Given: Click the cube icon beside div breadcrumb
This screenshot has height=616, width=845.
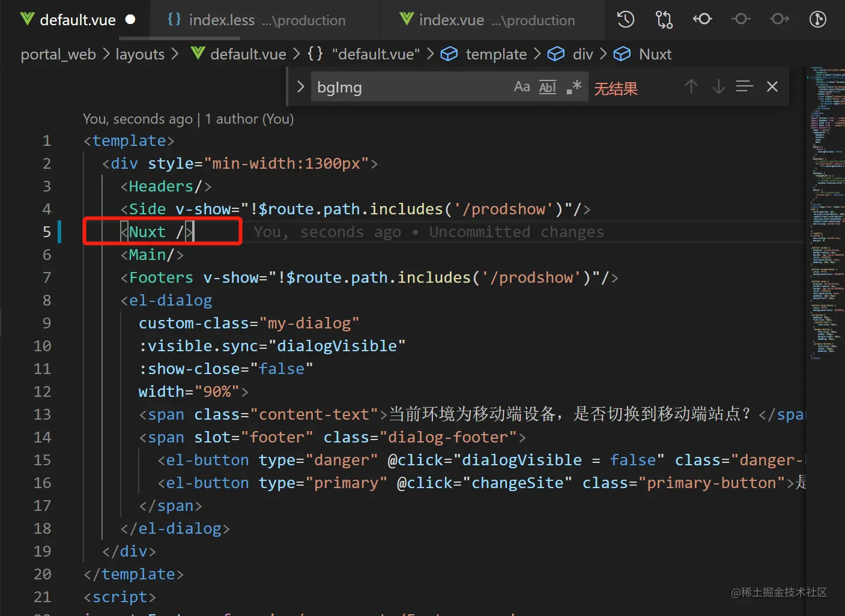Looking at the screenshot, I should tap(556, 54).
